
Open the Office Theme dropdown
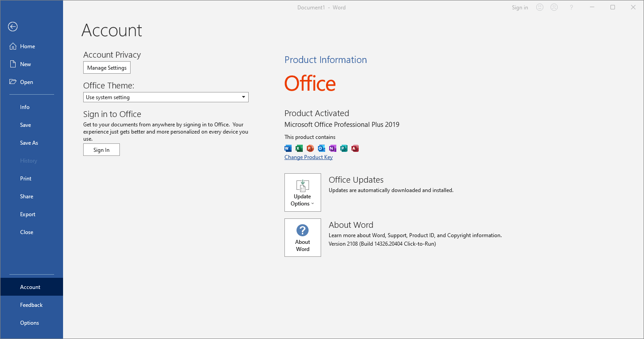pyautogui.click(x=165, y=97)
